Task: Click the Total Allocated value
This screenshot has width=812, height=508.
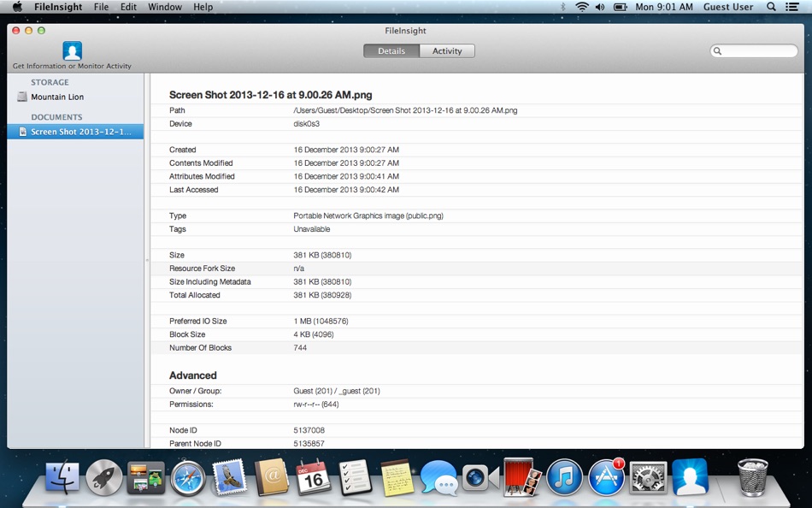Action: [322, 295]
